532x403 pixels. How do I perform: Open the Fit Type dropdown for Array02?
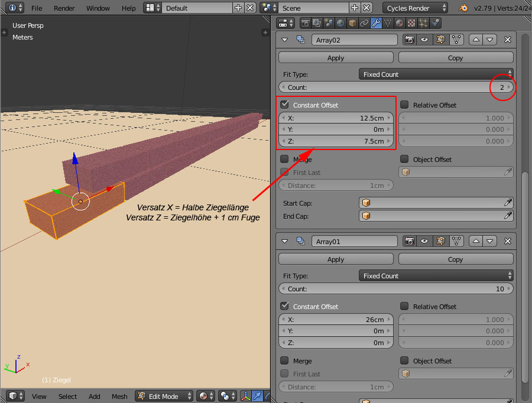pyautogui.click(x=436, y=74)
